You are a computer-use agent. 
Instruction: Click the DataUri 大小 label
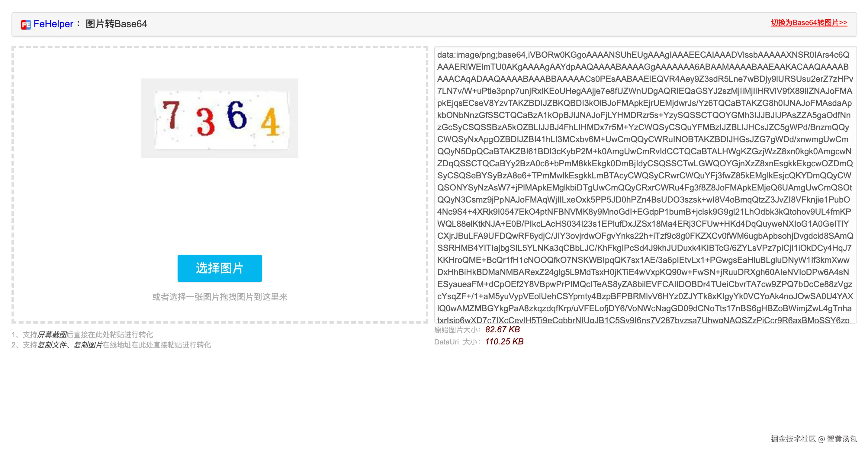pos(457,342)
